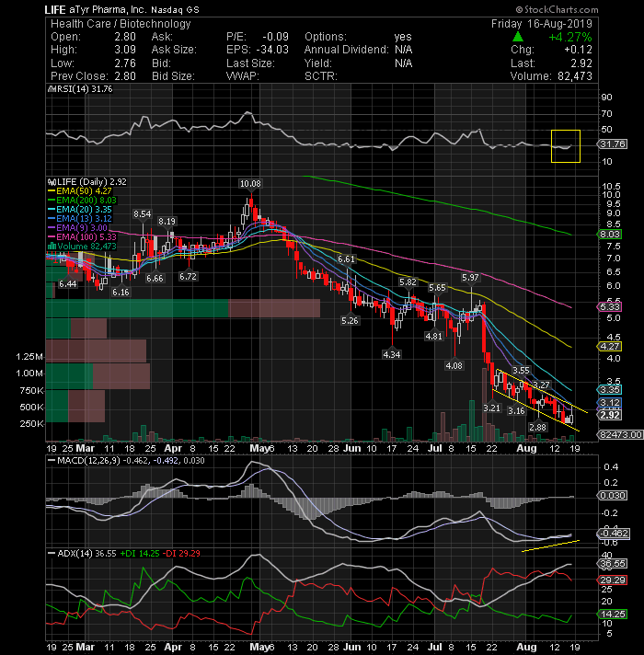Click the 8.19 price annotation
This screenshot has height=655, width=644.
coord(167,221)
